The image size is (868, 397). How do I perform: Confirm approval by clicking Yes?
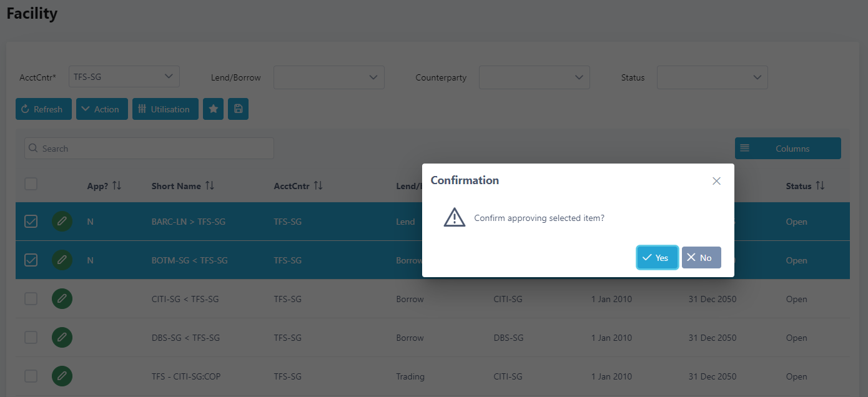[657, 258]
